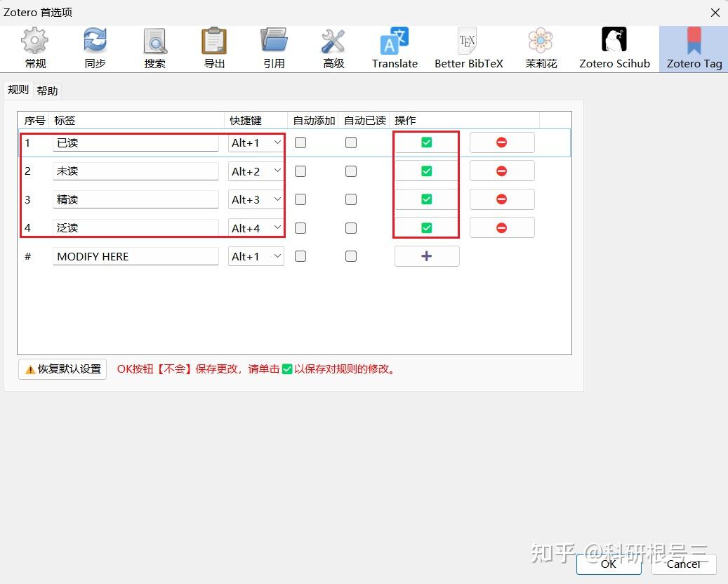
Task: Open shortcut dropdown in MODIFY HERE row
Action: 256,256
